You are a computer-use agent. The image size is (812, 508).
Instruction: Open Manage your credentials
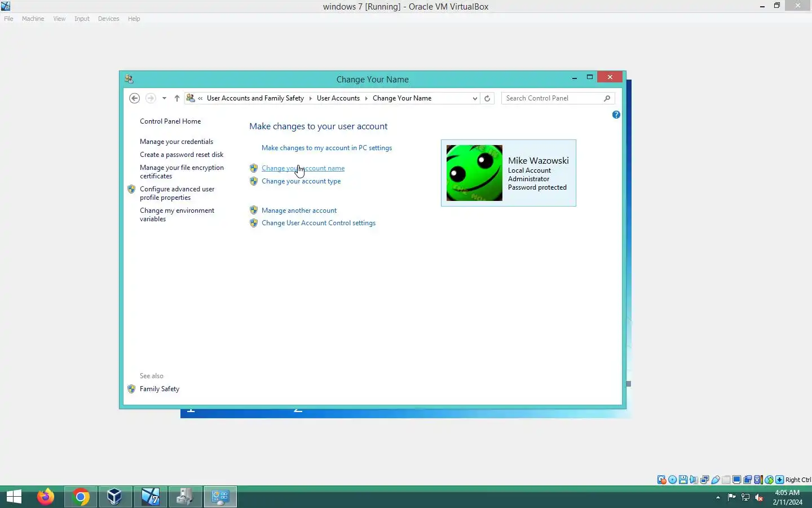[176, 142]
